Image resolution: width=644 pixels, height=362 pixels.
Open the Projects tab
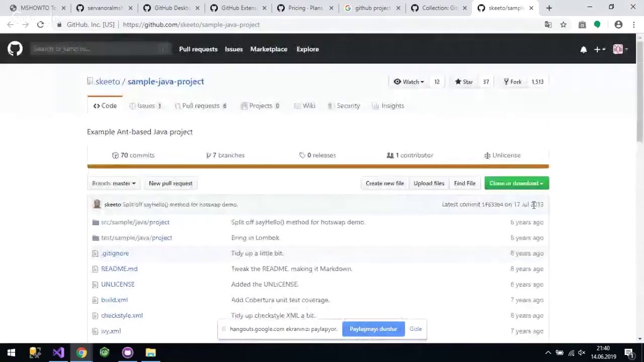[x=260, y=106]
